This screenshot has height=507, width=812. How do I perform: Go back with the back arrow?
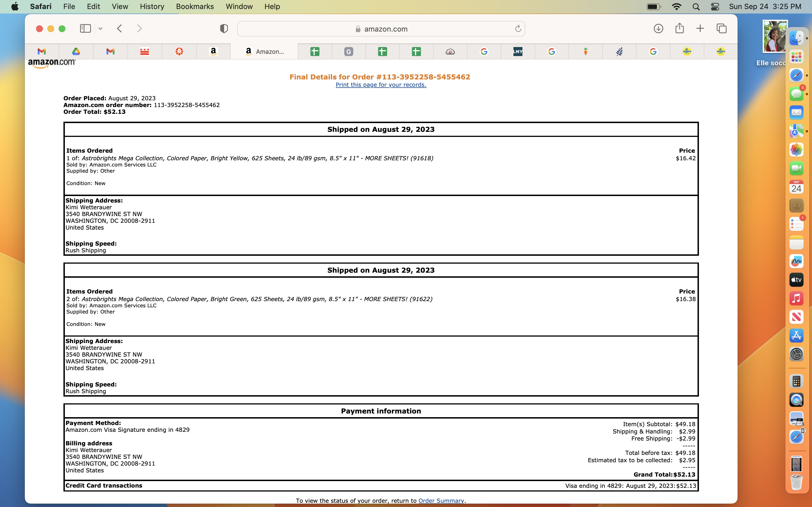pyautogui.click(x=120, y=28)
